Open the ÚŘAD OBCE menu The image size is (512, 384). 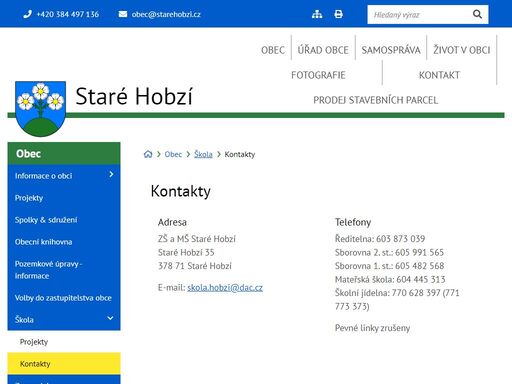[323, 50]
